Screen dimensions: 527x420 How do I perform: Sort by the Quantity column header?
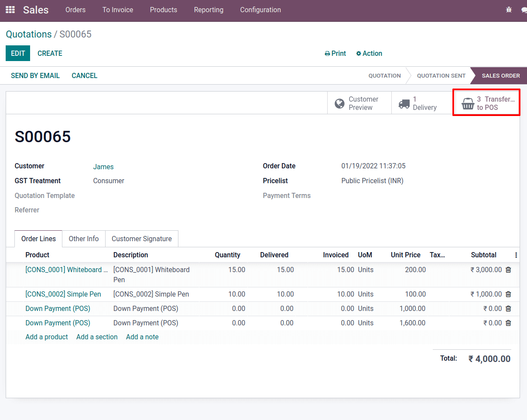click(x=228, y=255)
